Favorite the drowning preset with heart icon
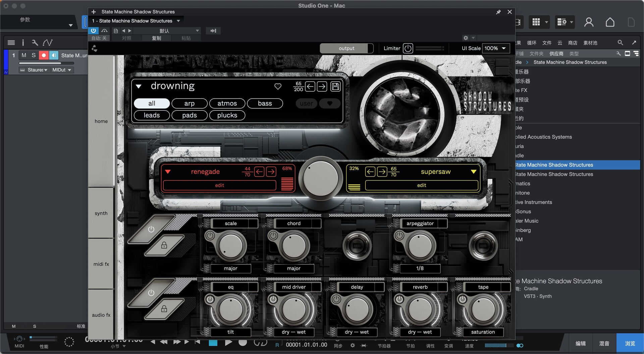 [x=278, y=86]
